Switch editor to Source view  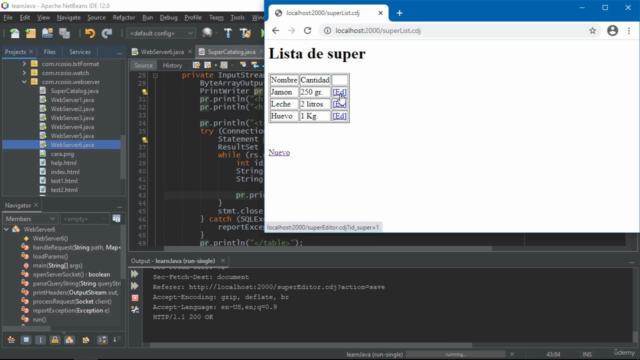coord(143,65)
